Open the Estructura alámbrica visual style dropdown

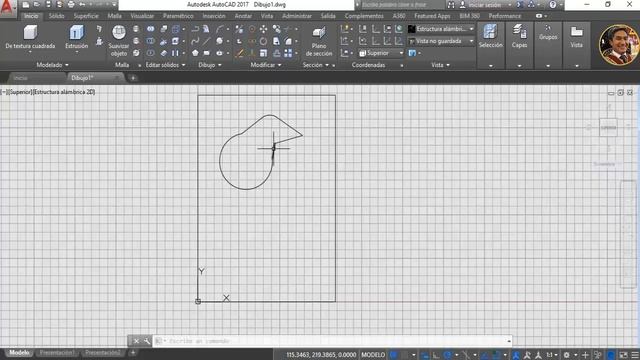coord(441,29)
